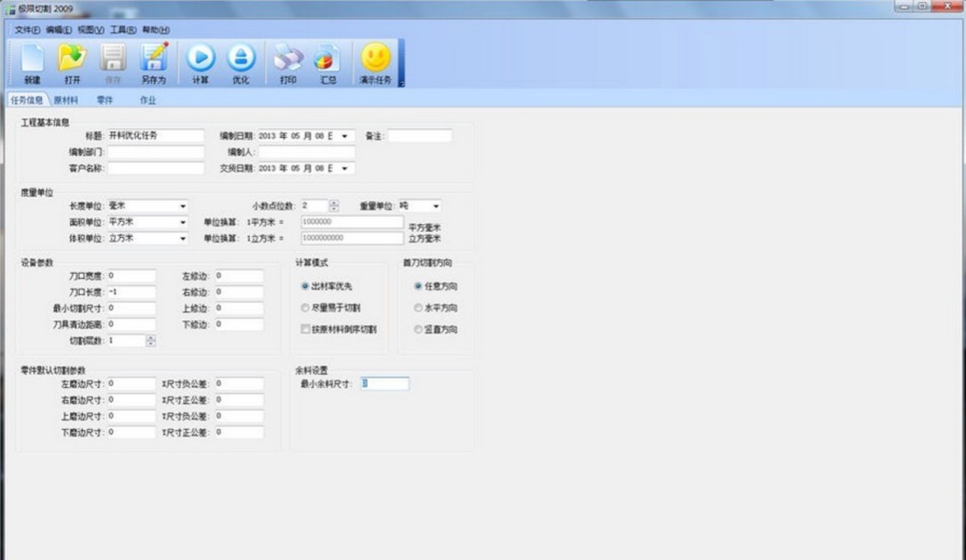The height and width of the screenshot is (560, 966).
Task: Run the 计算 (Calculate) play icon
Action: click(x=200, y=58)
